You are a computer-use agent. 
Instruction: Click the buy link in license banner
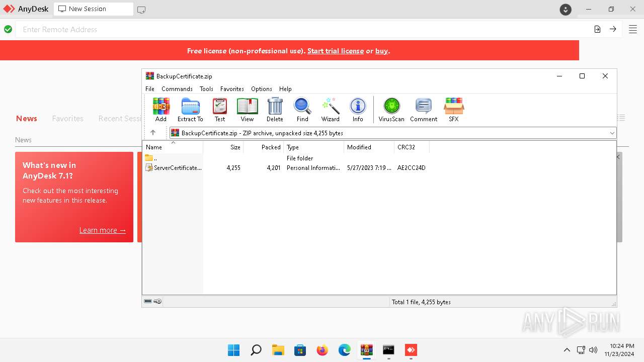pyautogui.click(x=381, y=51)
